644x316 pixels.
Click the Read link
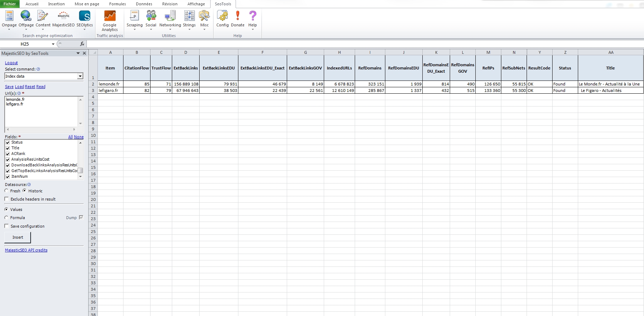click(x=41, y=87)
